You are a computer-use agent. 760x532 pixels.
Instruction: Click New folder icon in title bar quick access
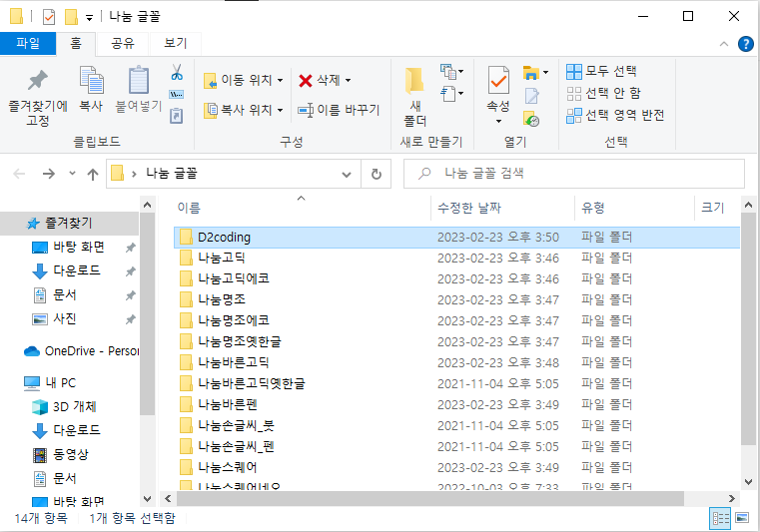pyautogui.click(x=71, y=17)
